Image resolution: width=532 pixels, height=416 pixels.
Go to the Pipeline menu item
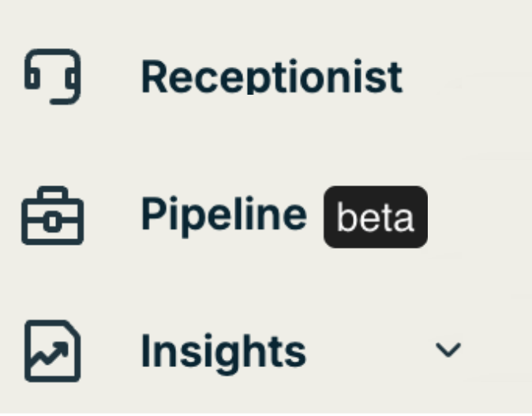(223, 215)
